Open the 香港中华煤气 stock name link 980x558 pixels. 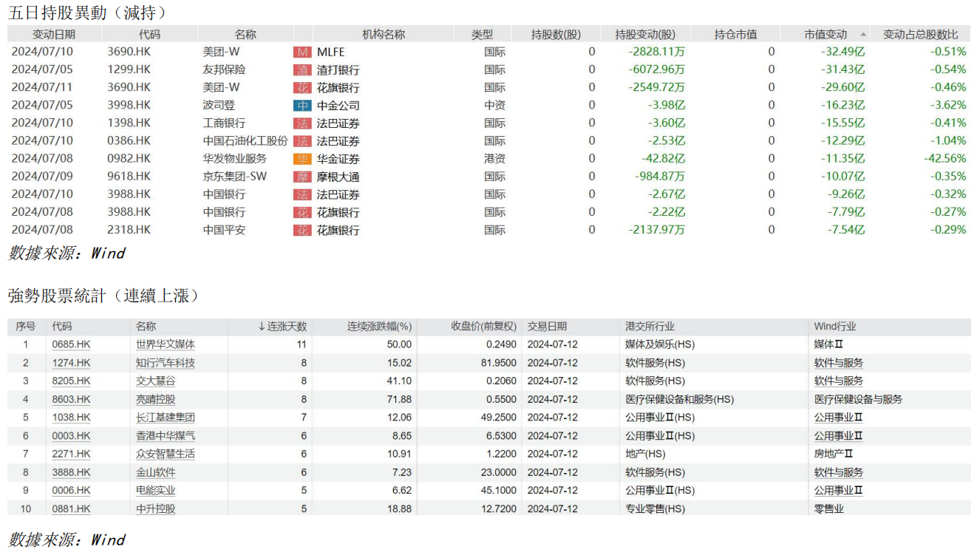click(x=166, y=436)
